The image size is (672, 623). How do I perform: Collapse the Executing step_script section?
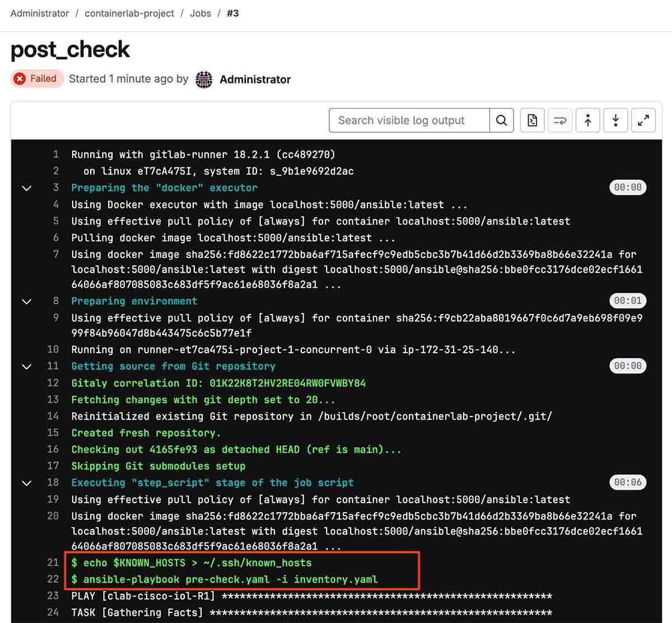[x=26, y=483]
